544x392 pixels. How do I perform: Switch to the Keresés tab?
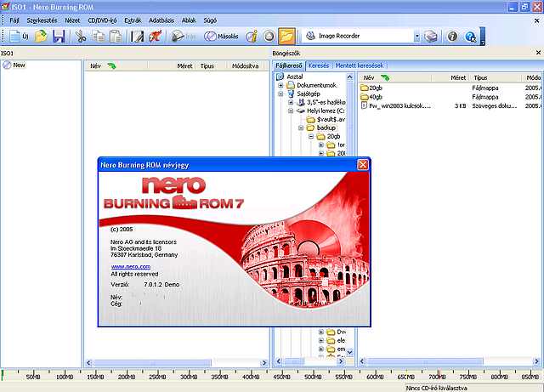pyautogui.click(x=319, y=65)
